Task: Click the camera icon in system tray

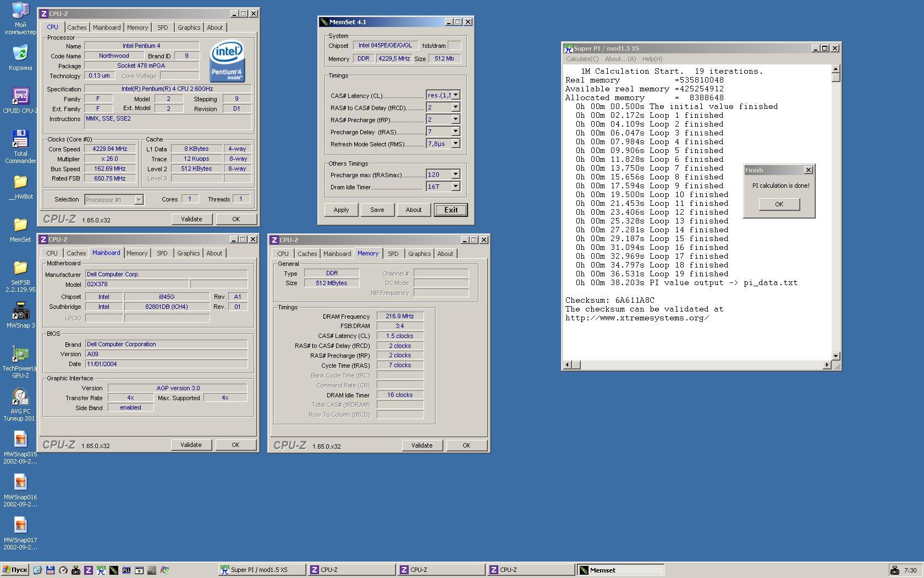Action: pyautogui.click(x=894, y=570)
